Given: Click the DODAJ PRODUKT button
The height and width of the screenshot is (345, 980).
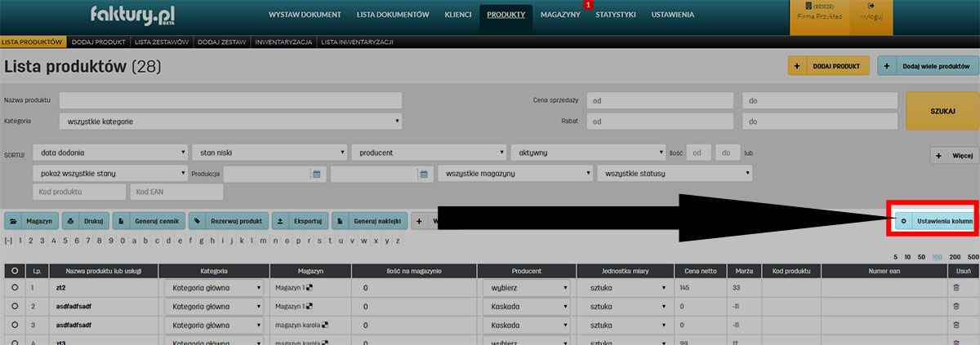Looking at the screenshot, I should [828, 65].
